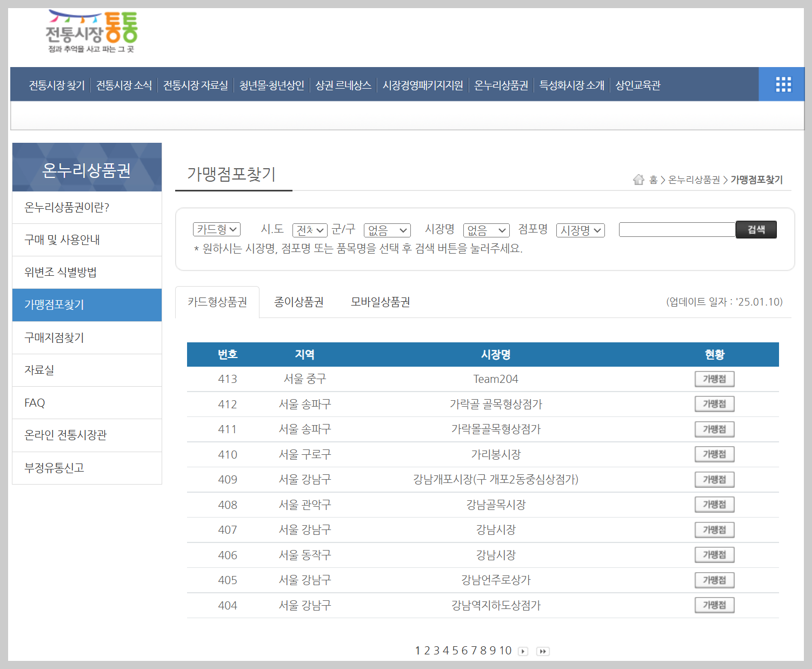Click 가맹점 button for 강남개포시장
The height and width of the screenshot is (669, 812).
[714, 480]
